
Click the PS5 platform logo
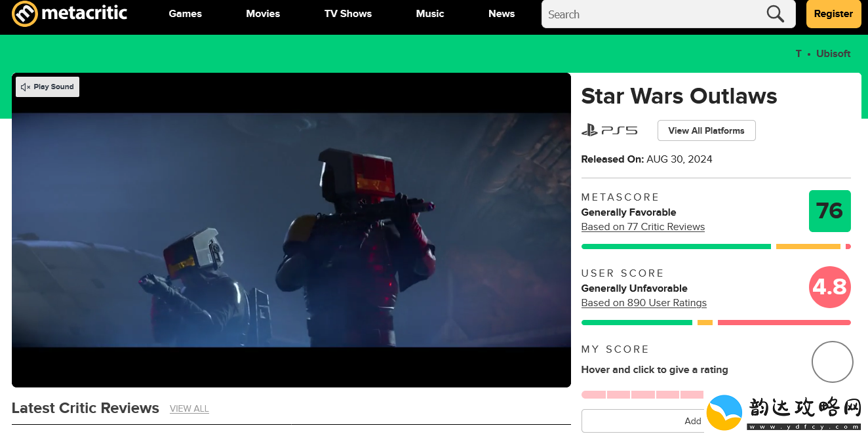(609, 130)
